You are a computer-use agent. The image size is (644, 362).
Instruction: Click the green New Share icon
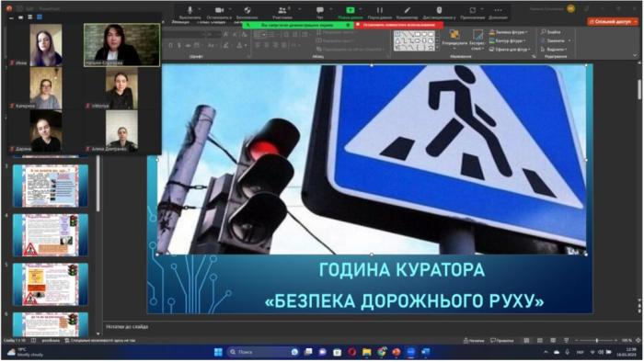pos(351,10)
